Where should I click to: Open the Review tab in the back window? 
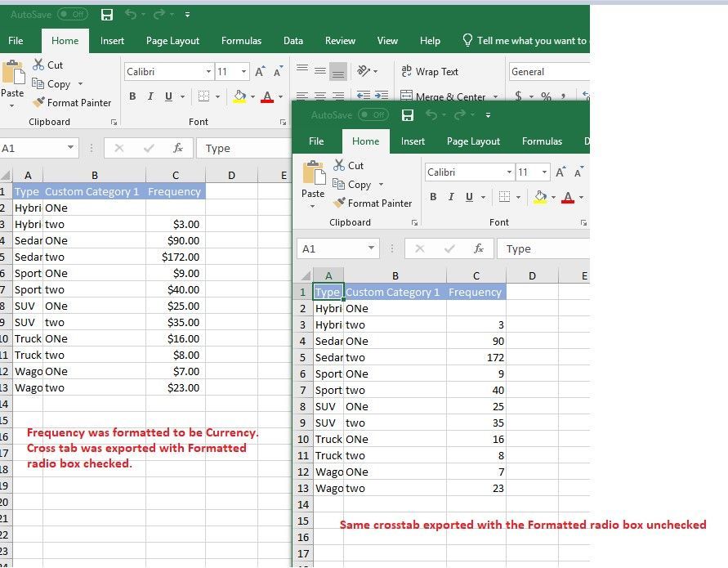[x=340, y=41]
